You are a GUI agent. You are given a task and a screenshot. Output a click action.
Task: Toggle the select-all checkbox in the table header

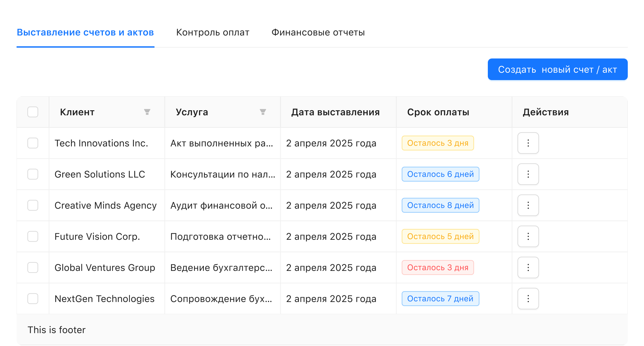[x=32, y=112]
